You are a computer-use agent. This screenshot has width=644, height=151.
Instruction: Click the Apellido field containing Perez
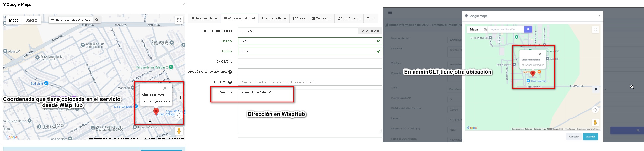coord(310,51)
